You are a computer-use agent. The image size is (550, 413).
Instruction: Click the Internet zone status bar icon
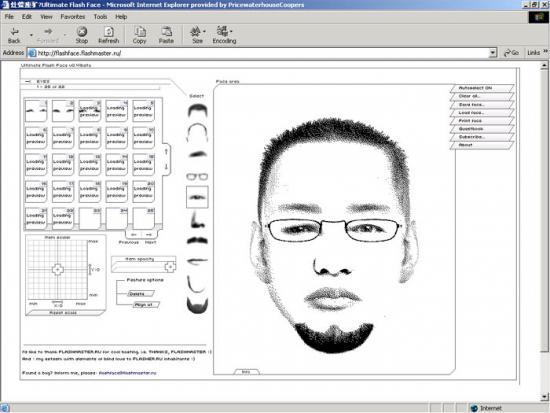pyautogui.click(x=475, y=408)
